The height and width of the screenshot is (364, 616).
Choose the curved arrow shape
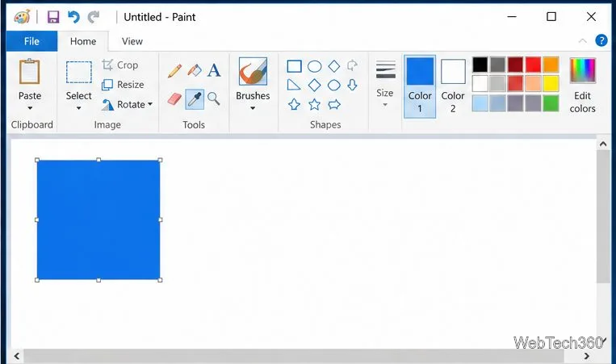(x=352, y=65)
